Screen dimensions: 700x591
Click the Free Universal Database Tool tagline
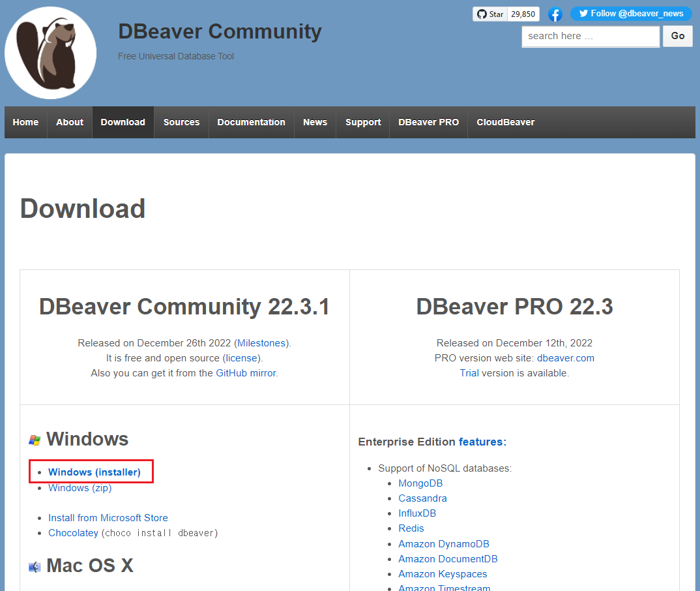click(176, 56)
